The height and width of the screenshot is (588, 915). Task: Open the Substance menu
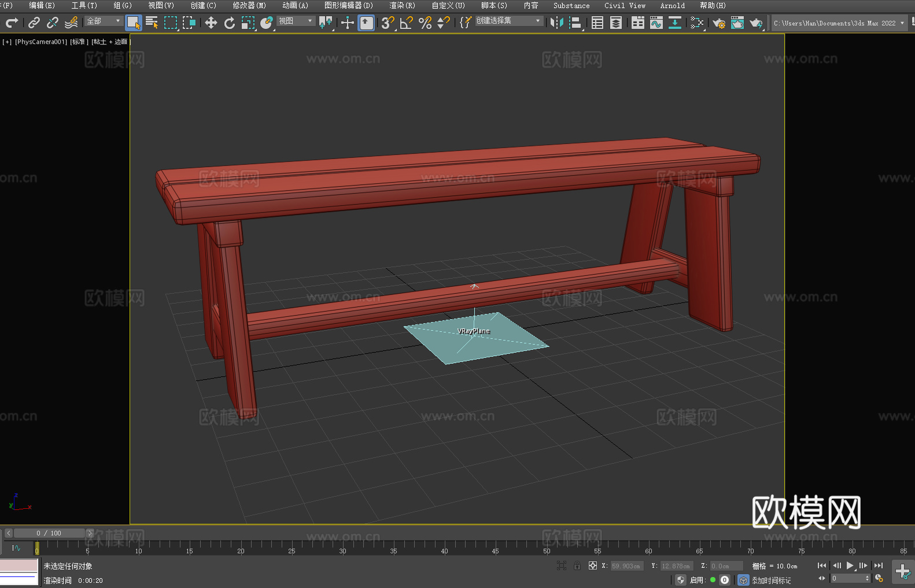(571, 5)
